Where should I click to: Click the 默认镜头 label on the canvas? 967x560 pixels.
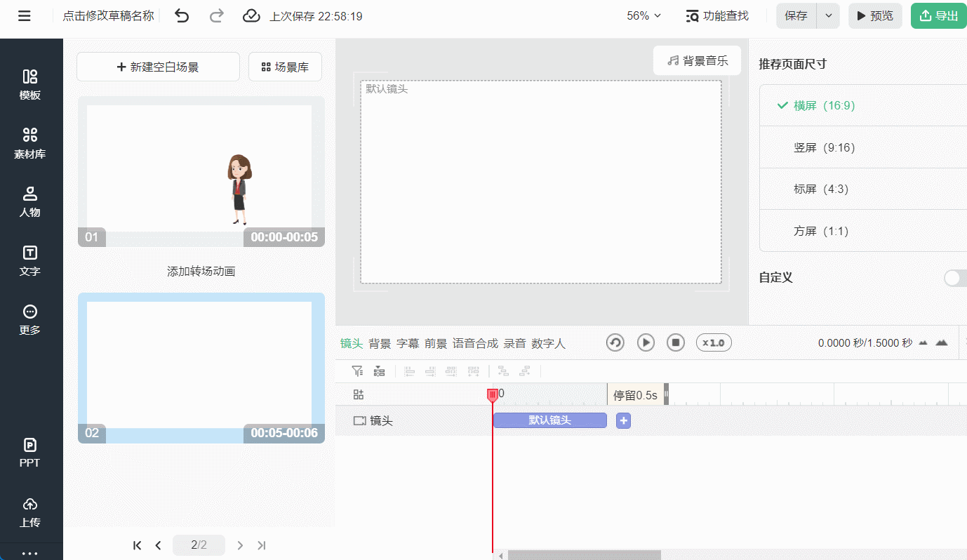coord(387,89)
